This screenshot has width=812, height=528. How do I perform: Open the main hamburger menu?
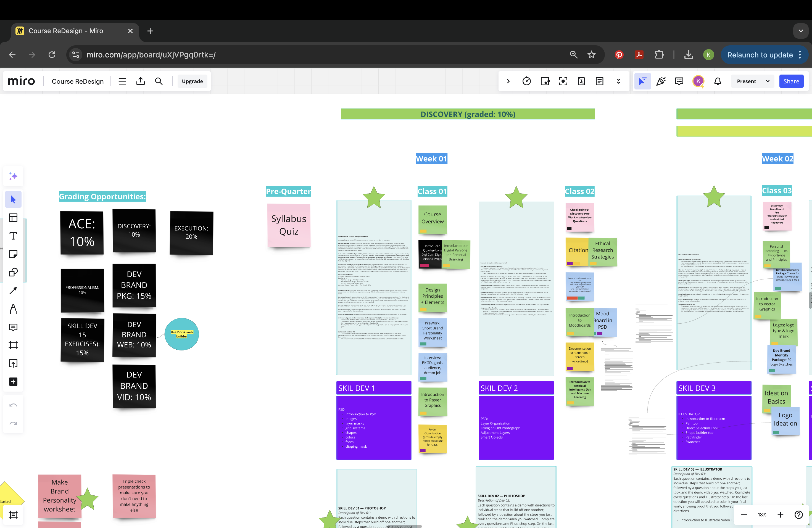coord(122,81)
